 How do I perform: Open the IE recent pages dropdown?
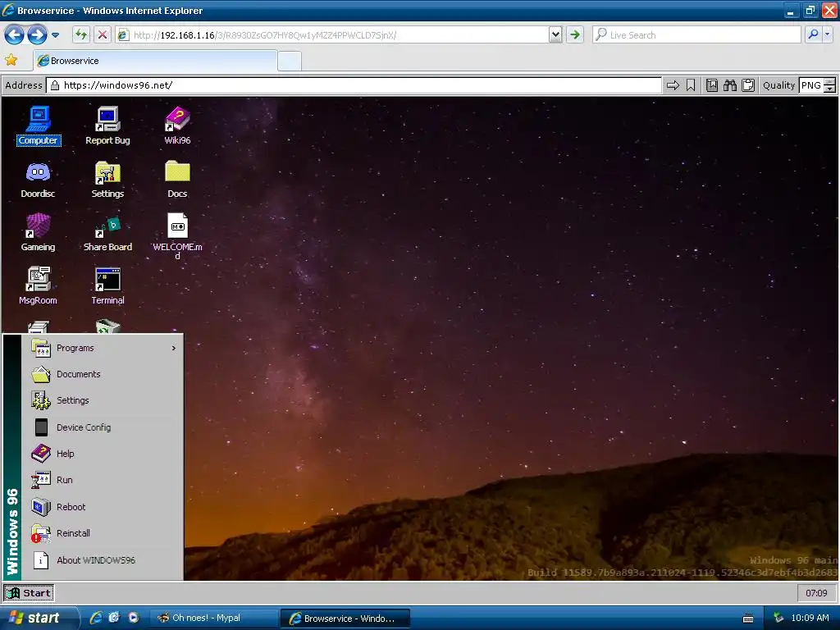coord(55,35)
